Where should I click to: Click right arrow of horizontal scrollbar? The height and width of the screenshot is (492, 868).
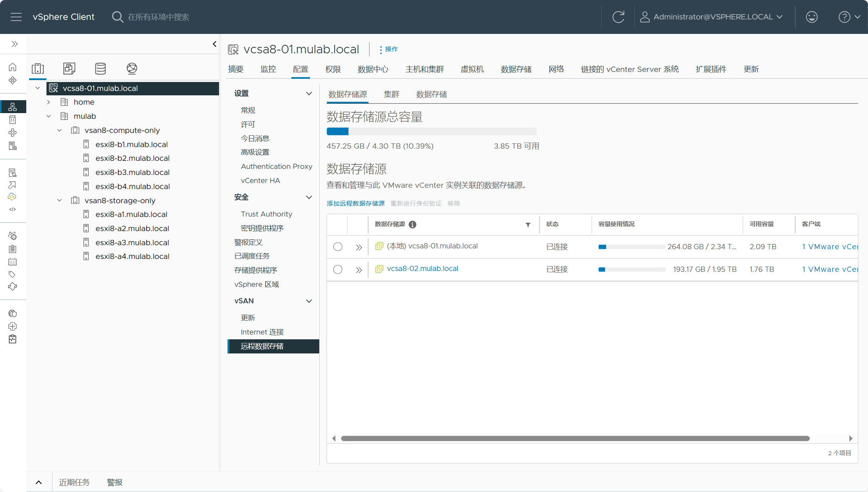(851, 439)
